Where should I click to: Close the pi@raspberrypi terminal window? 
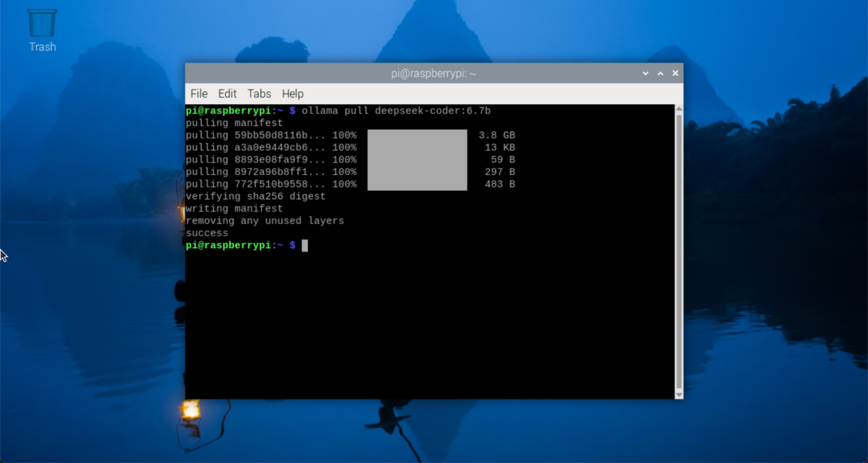pos(675,73)
